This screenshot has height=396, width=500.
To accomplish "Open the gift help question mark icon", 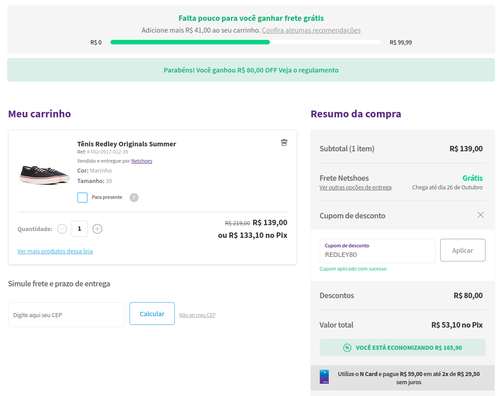I will 134,197.
